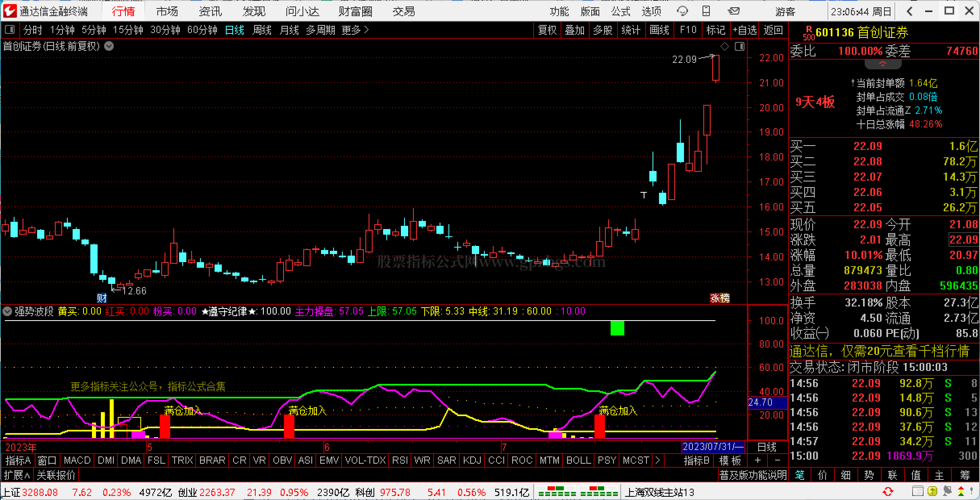Open the 多周期 view
This screenshot has width=980, height=500.
coord(320,30)
